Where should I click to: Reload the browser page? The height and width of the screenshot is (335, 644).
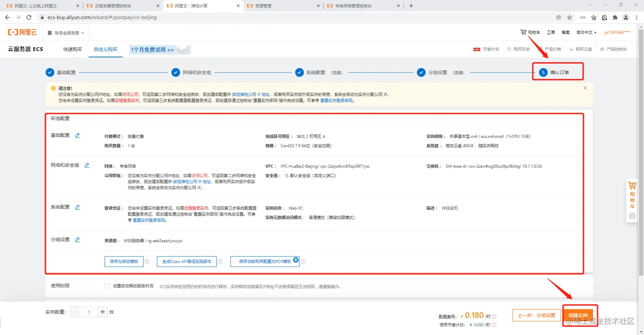tap(29, 17)
